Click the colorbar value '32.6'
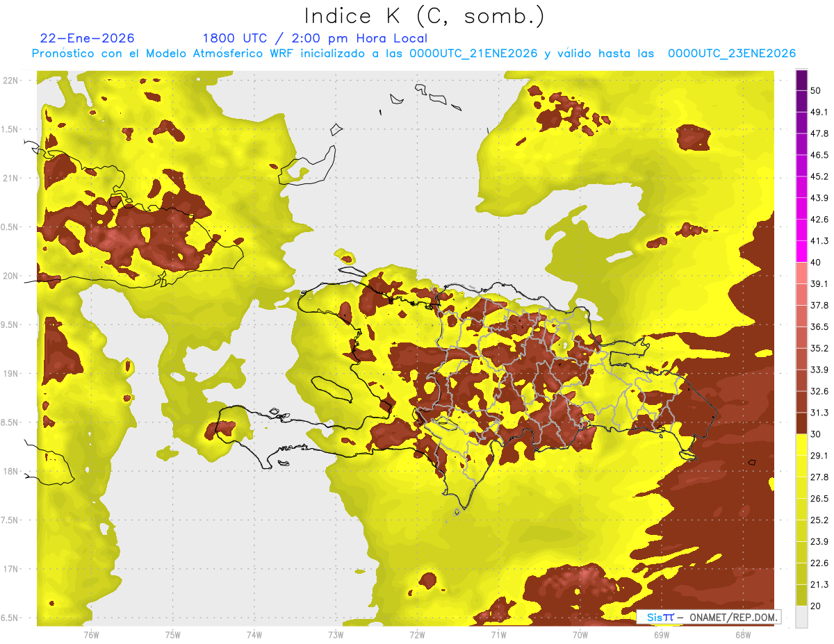 click(819, 391)
